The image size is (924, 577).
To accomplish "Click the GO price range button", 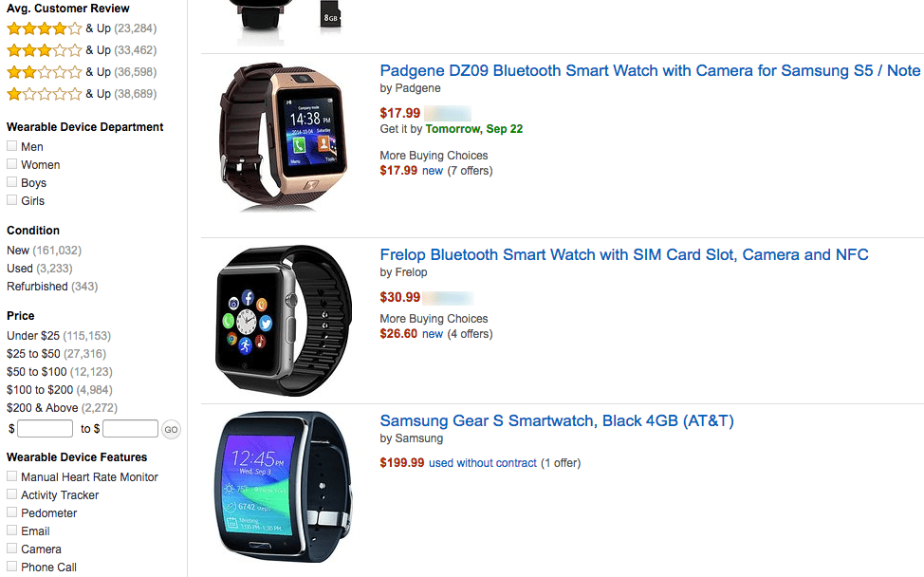I will [171, 429].
